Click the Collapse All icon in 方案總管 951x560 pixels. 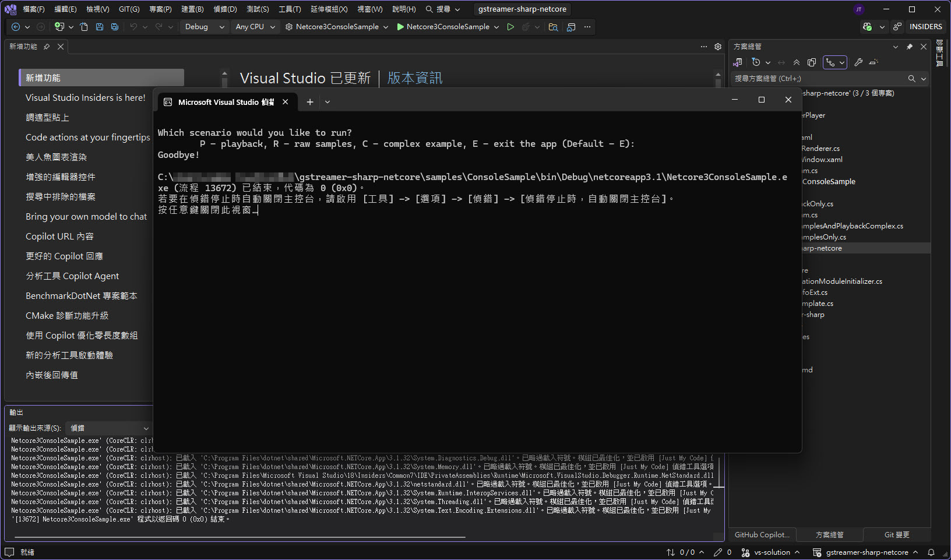click(x=797, y=62)
